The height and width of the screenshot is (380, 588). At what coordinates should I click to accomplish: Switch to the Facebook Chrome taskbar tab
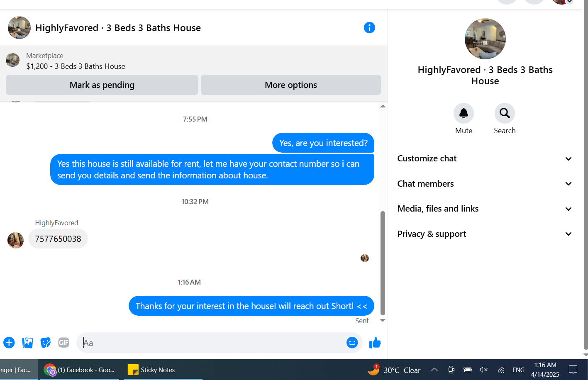tap(80, 370)
